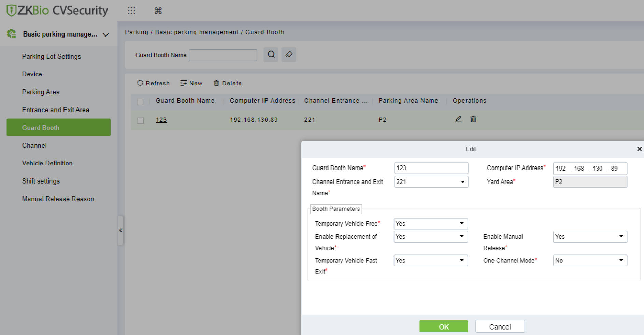Delete guard booth 123 with trash icon

point(473,119)
